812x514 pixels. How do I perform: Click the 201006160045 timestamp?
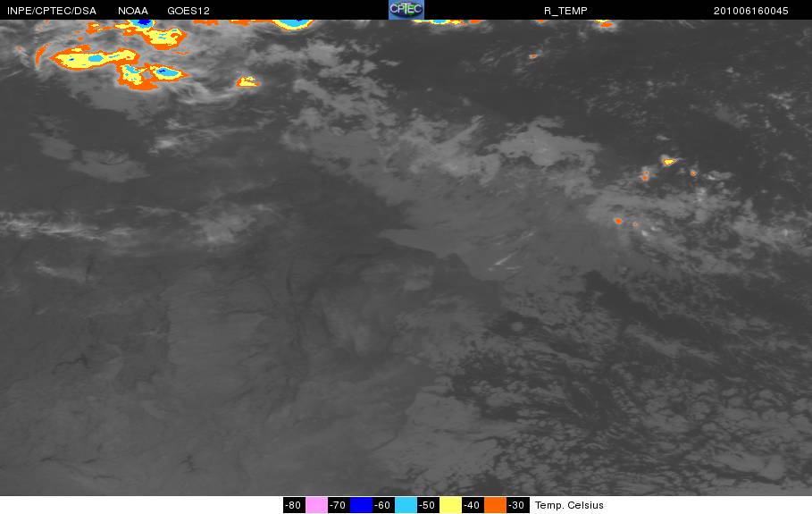[751, 11]
